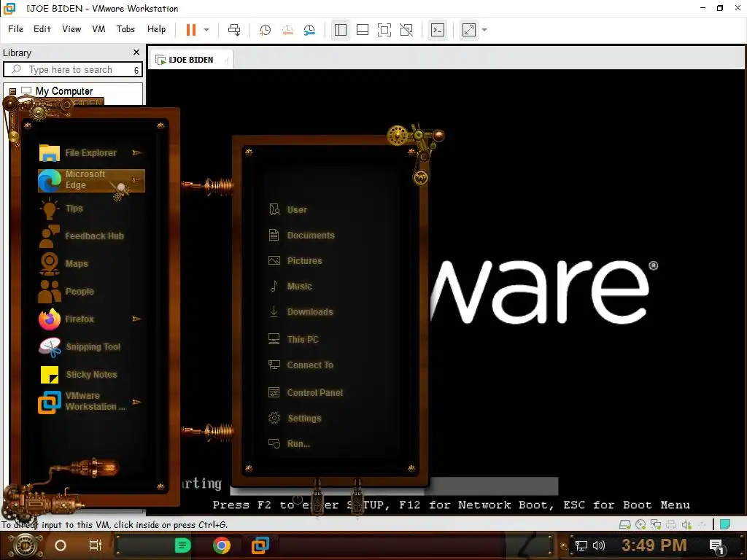Open Music from the start menu
Screen dimensions: 747x560
[x=290, y=286]
